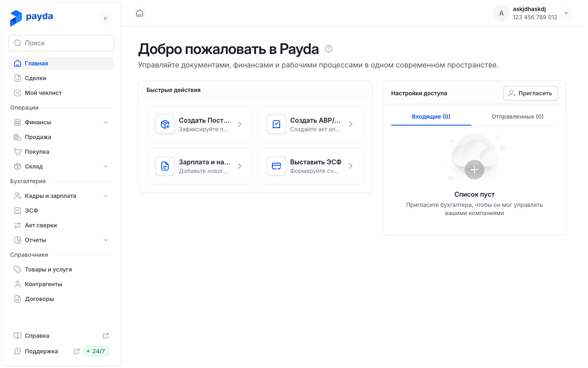Expand the Отчеты submenu chevron
Image resolution: width=588 pixels, height=368 pixels.
click(x=106, y=240)
